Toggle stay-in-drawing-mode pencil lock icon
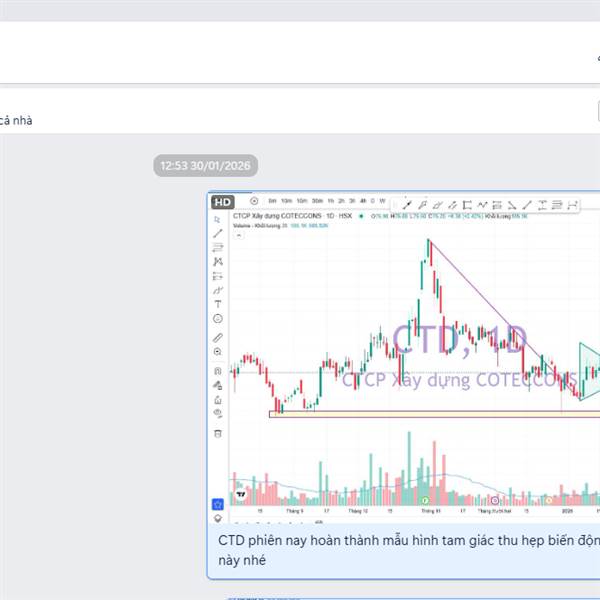The image size is (600, 600). click(218, 385)
